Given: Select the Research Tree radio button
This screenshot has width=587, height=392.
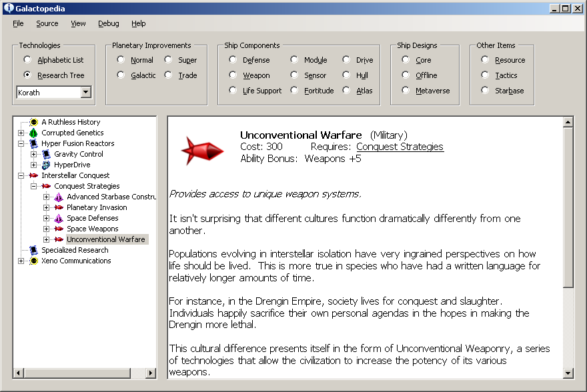Looking at the screenshot, I should 27,75.
